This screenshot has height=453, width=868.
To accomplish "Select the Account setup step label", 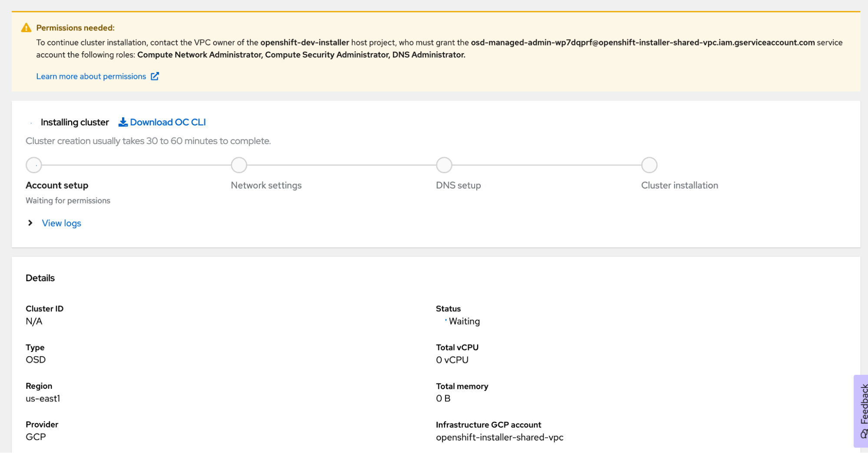I will [x=56, y=185].
